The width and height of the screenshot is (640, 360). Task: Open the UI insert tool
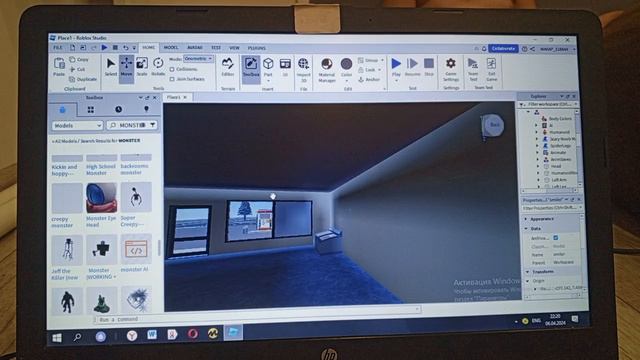(x=285, y=67)
